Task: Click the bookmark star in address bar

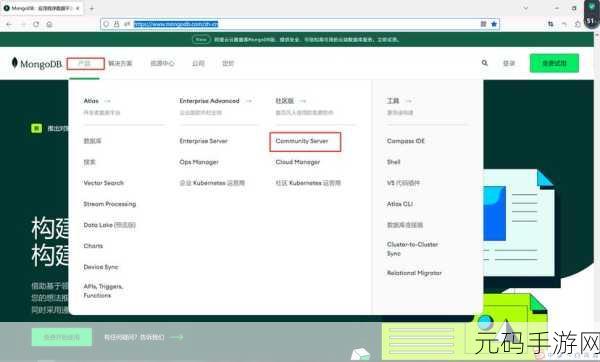Action: [x=494, y=24]
